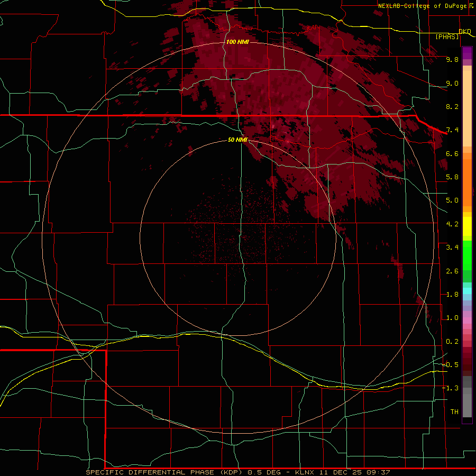Click the 1.0 value on the scale
The width and height of the screenshot is (476, 476).
[x=452, y=318]
